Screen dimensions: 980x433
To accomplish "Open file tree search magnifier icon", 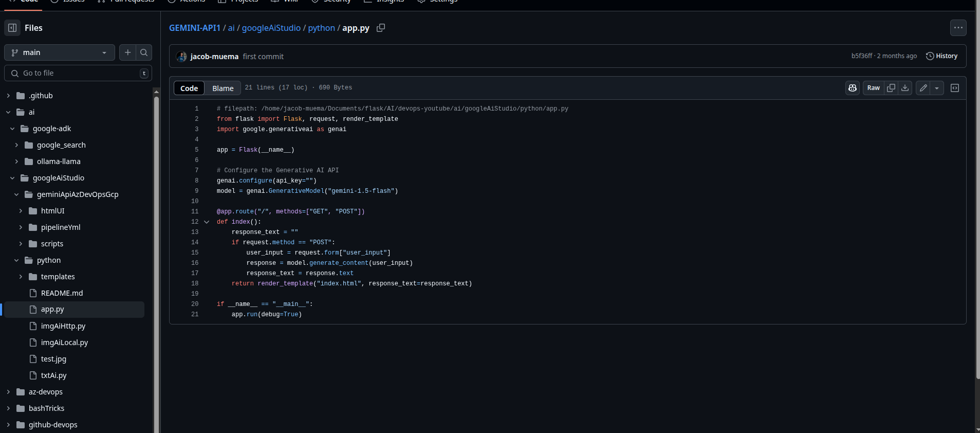I will point(144,52).
